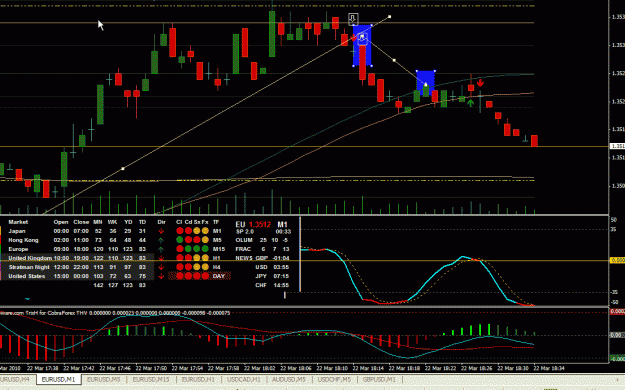The height and width of the screenshot is (390, 625).
Task: Click yellow level label on oscillator axis
Action: (x=617, y=260)
